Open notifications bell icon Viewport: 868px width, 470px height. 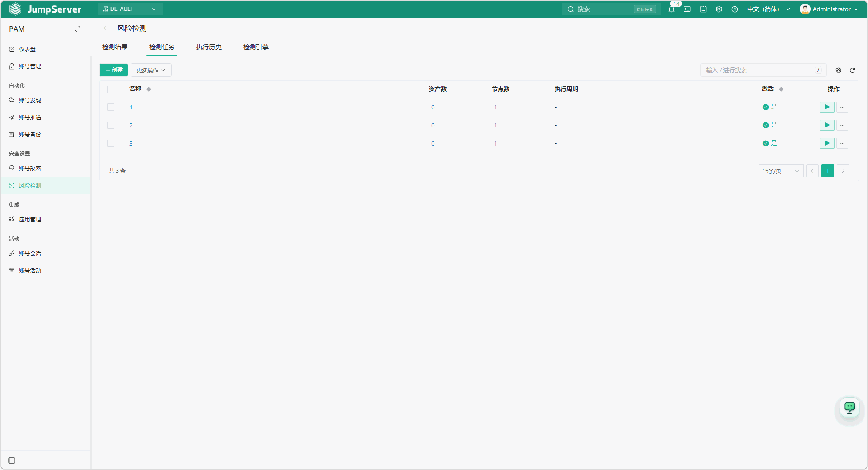pos(671,9)
